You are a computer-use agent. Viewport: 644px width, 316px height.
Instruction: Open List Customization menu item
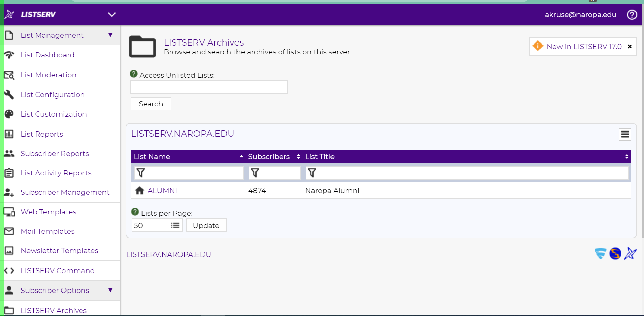[x=54, y=114]
